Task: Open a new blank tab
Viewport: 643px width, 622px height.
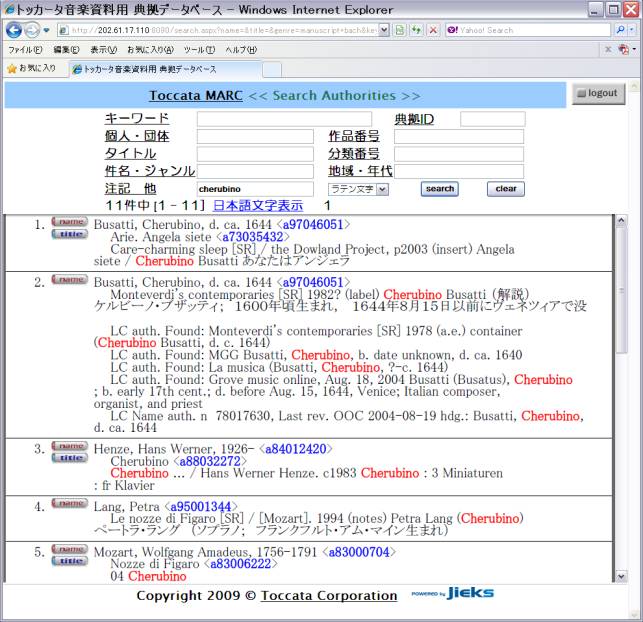Action: [x=272, y=70]
